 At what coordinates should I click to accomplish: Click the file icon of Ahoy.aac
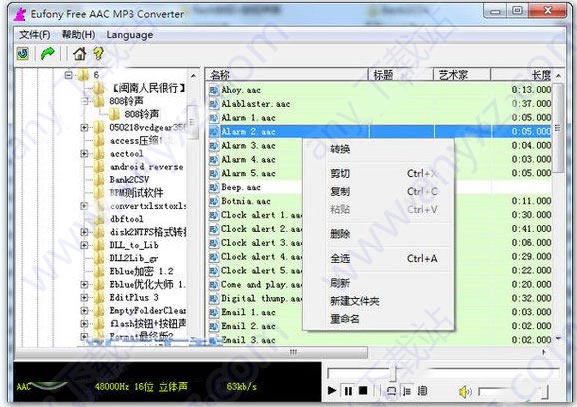pos(214,90)
